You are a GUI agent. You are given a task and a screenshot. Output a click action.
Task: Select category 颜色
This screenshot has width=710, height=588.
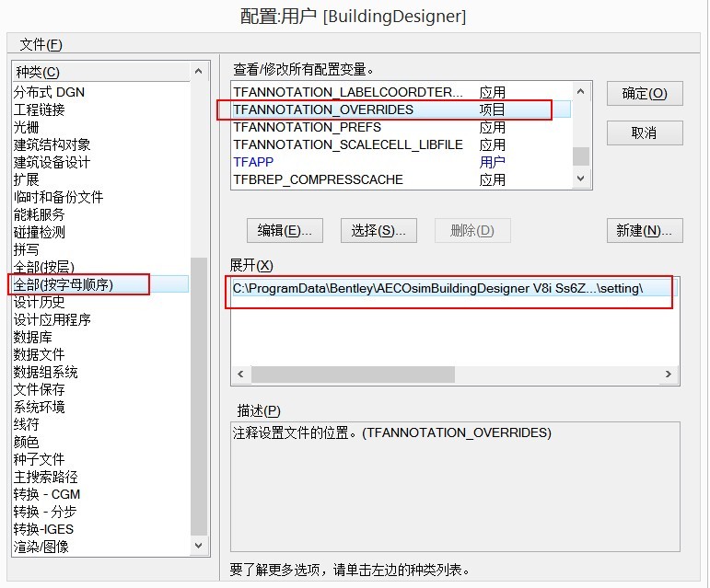(100, 442)
